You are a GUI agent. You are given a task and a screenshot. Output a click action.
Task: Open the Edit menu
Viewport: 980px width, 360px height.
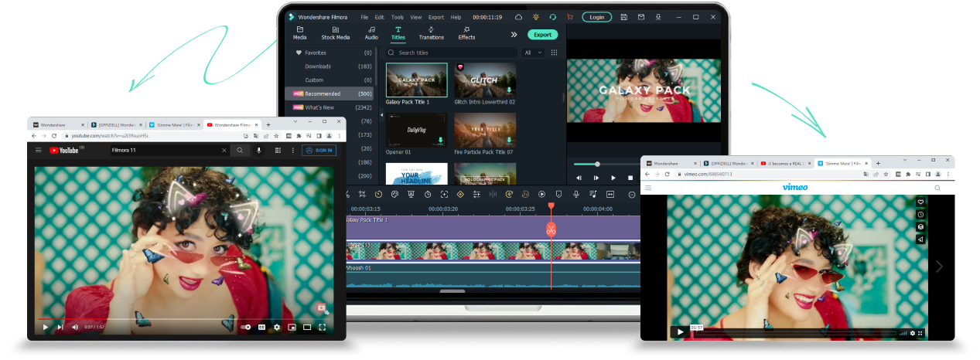[x=380, y=17]
